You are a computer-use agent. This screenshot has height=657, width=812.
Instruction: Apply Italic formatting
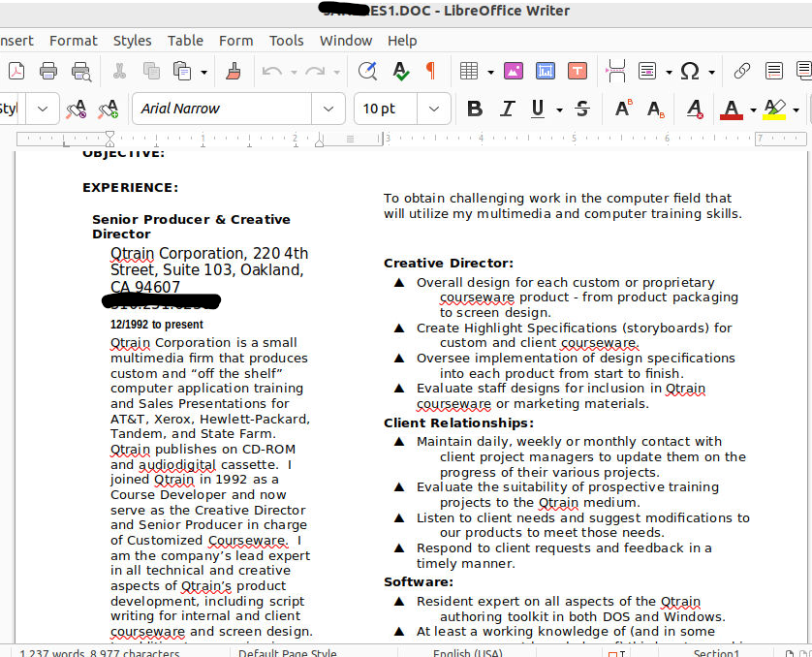[x=506, y=109]
